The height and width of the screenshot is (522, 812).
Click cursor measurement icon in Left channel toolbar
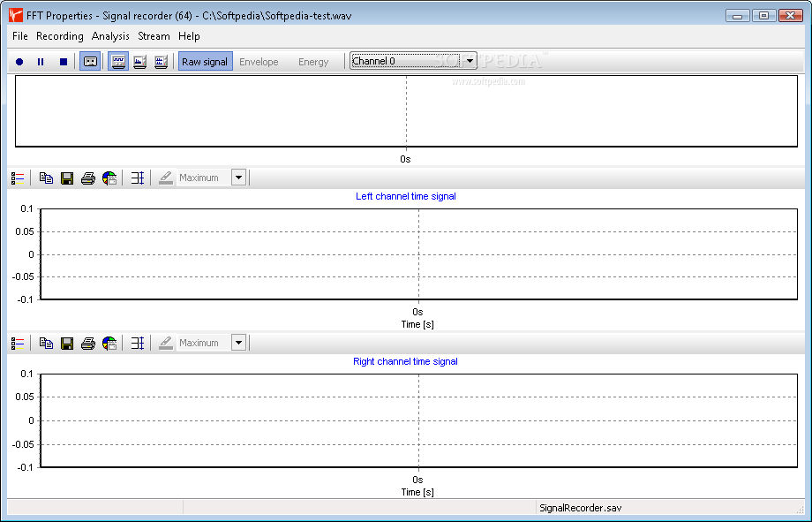click(137, 178)
